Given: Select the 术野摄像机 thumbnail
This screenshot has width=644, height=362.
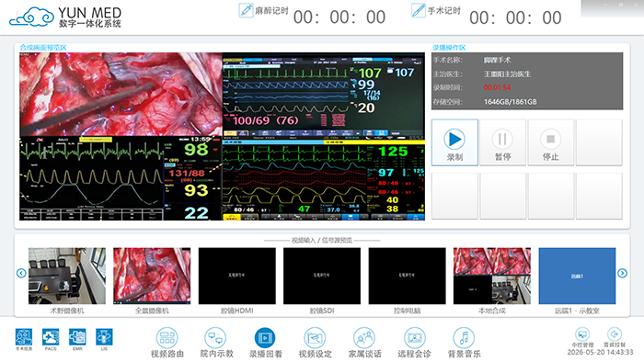Looking at the screenshot, I should (67, 276).
